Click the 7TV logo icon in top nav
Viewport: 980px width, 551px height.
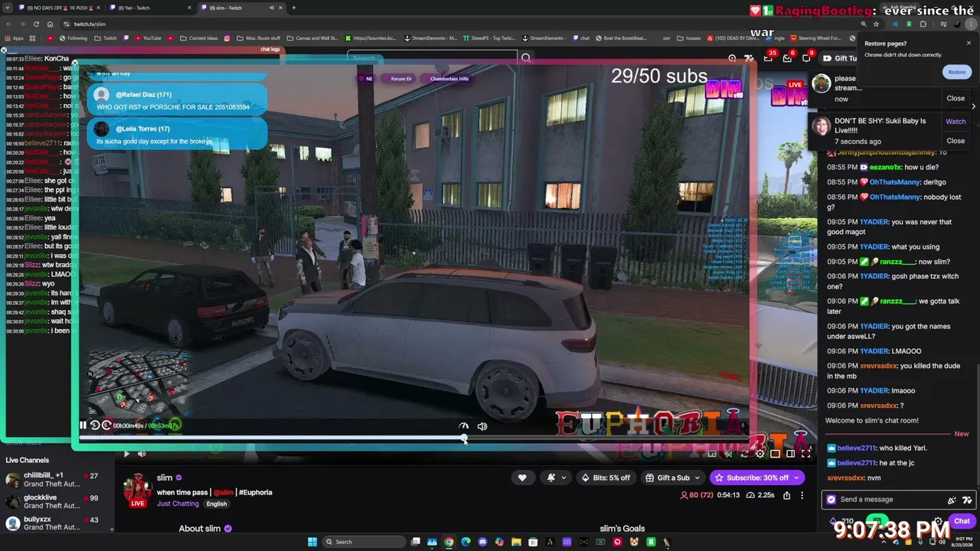(749, 58)
